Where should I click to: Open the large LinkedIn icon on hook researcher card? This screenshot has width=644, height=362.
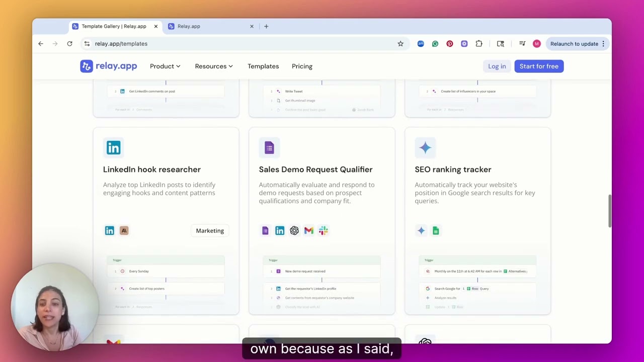[113, 148]
